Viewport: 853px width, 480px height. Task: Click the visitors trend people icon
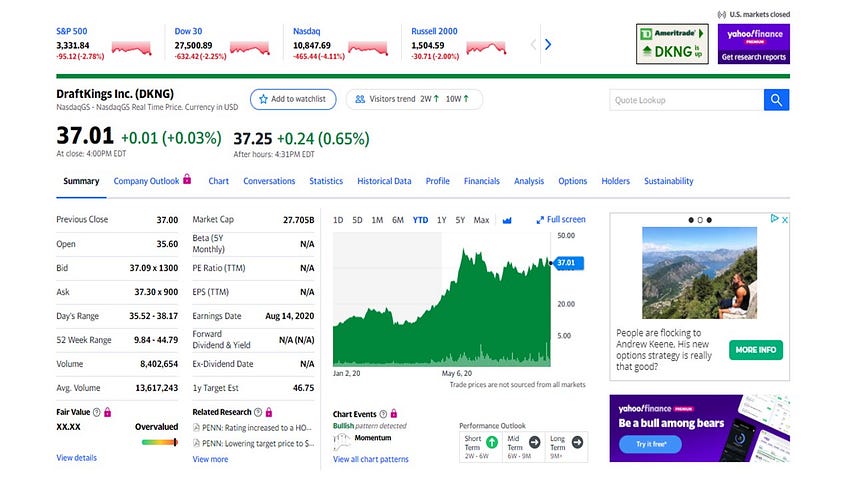(360, 99)
